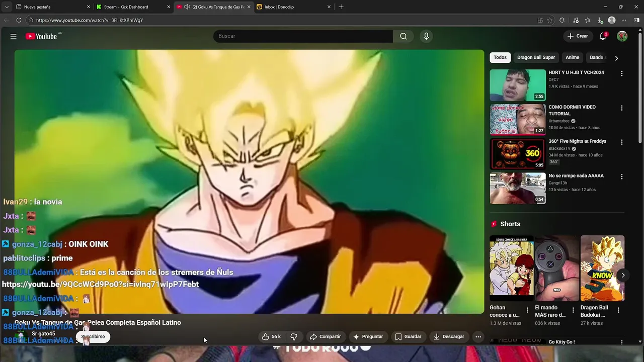The width and height of the screenshot is (644, 362).
Task: Click the Suscribirse button
Action: click(x=93, y=337)
